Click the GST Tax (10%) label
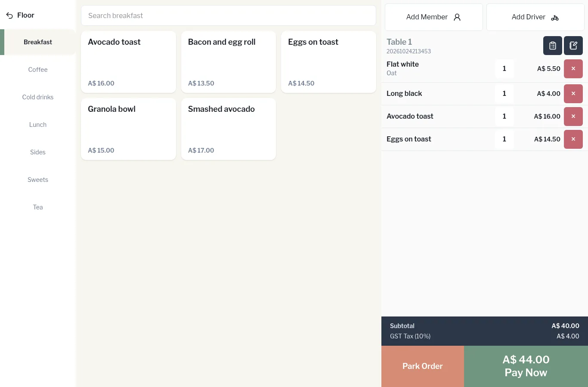The height and width of the screenshot is (387, 588). coord(410,336)
